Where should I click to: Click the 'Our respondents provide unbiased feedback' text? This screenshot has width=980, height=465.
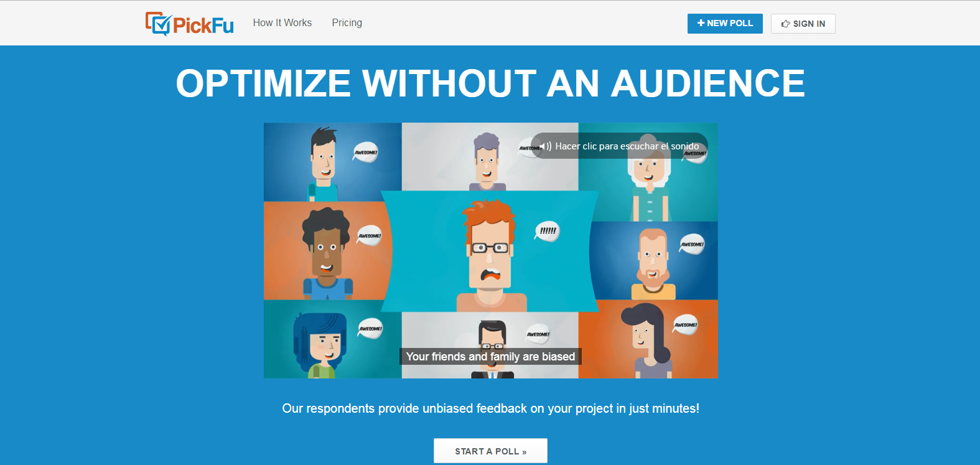(x=490, y=408)
